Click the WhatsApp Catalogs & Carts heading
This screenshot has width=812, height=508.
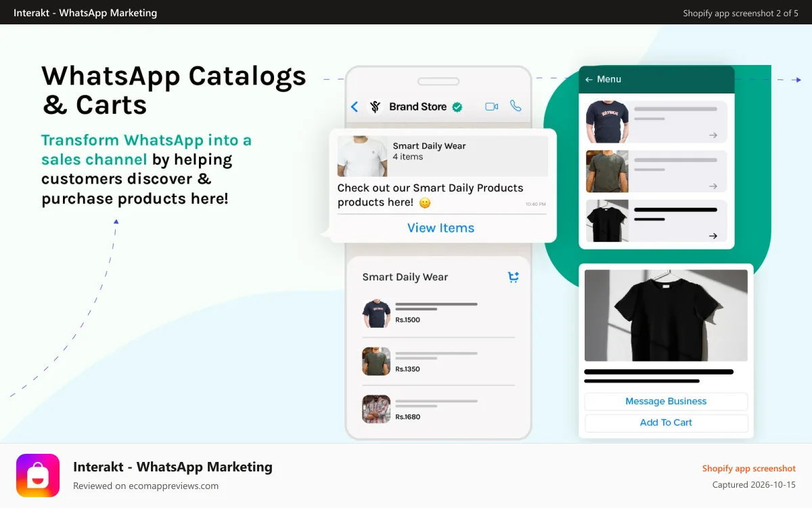pos(174,90)
